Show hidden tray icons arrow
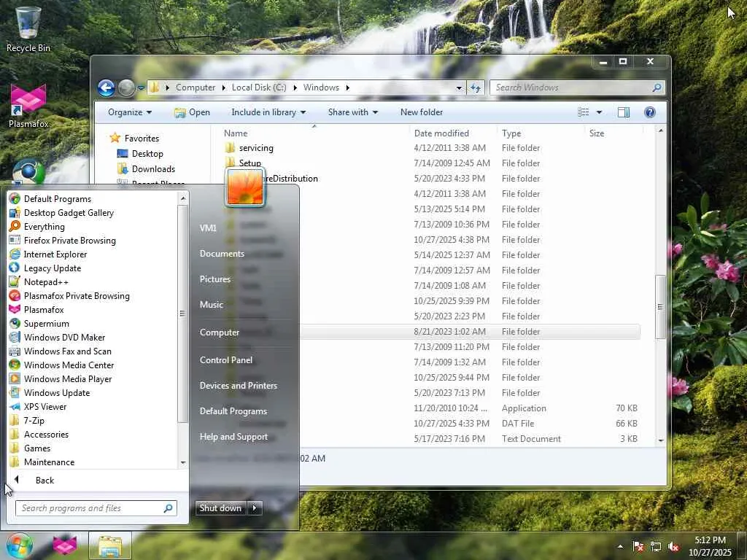This screenshot has width=747, height=560. tap(620, 546)
